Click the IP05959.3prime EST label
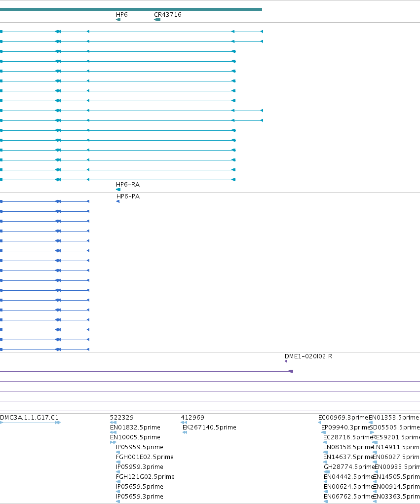The height and width of the screenshot is (504, 420). tap(140, 467)
